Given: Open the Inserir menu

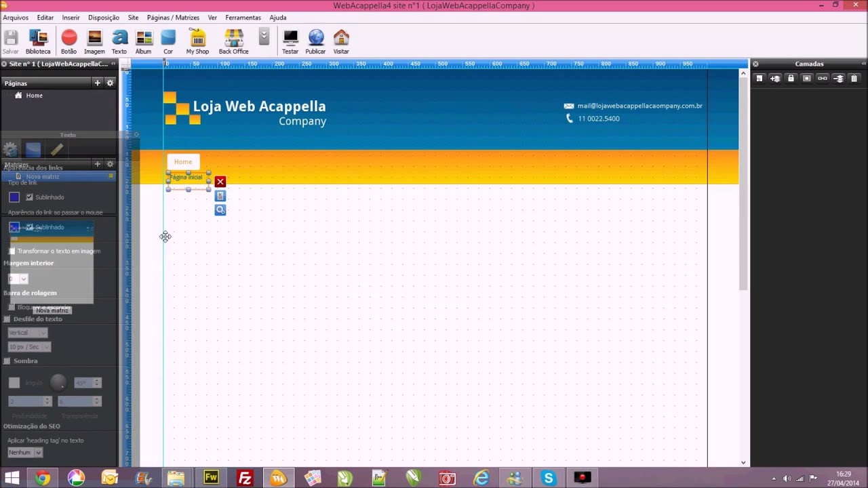Looking at the screenshot, I should pos(71,18).
